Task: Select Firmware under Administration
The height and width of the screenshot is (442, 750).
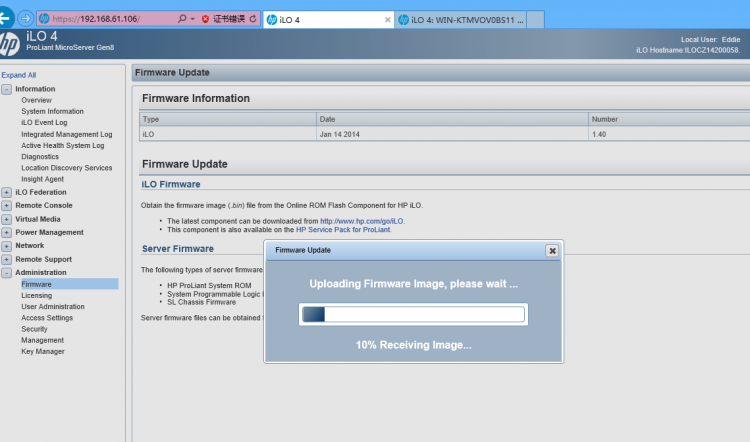Action: pos(69,284)
